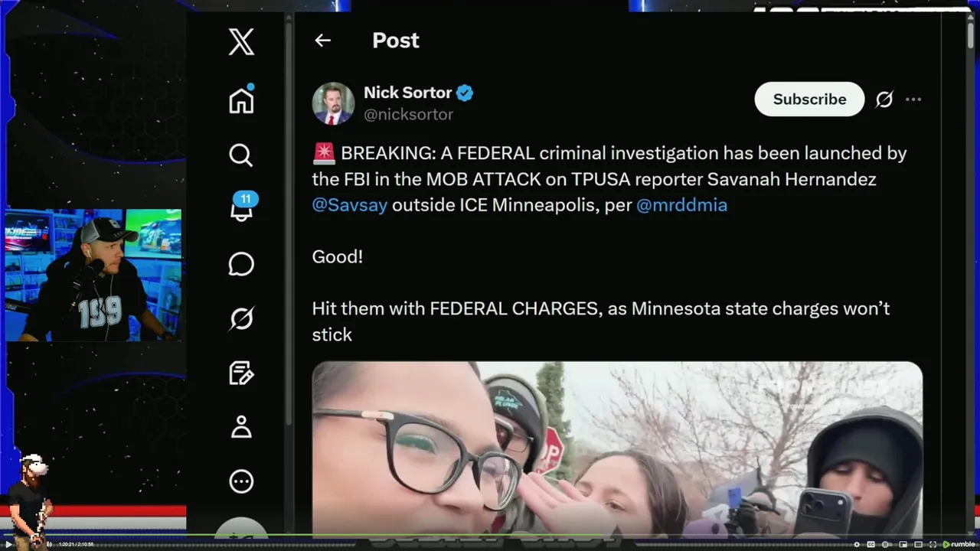
Task: Open the More circle menu in sidebar
Action: [241, 481]
